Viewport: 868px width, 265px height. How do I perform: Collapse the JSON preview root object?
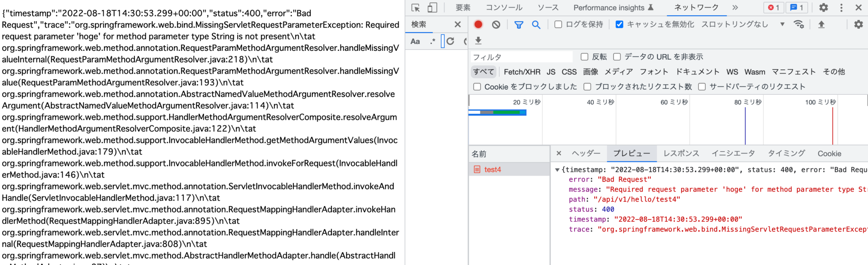(557, 170)
